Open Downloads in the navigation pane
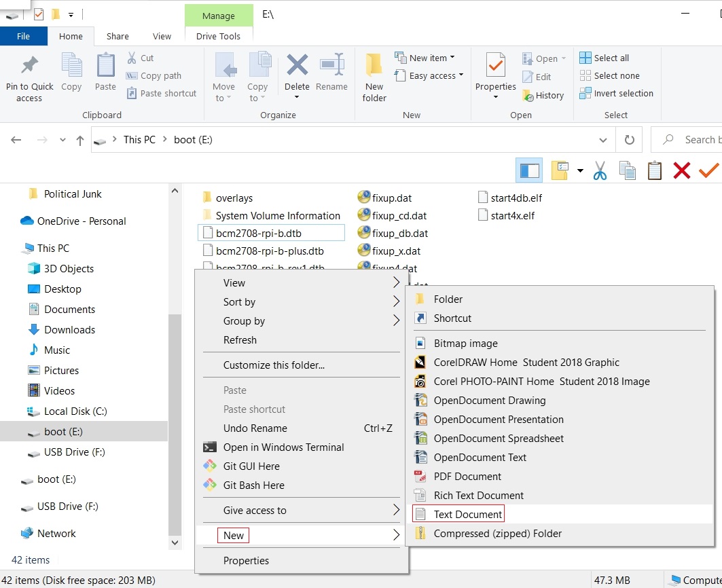Viewport: 722px width, 588px height. point(69,329)
